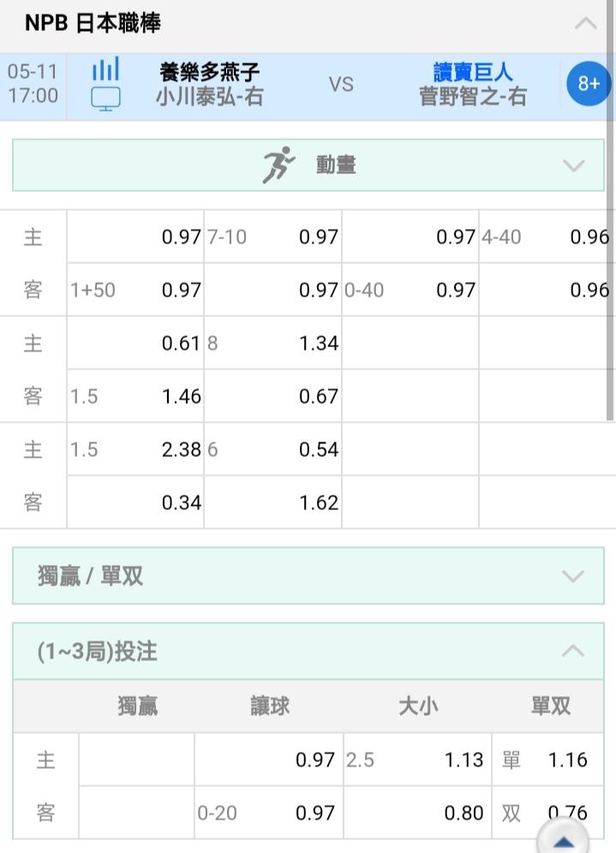Select the 獨贏 column header
Screen dimensions: 616x853
click(x=138, y=706)
